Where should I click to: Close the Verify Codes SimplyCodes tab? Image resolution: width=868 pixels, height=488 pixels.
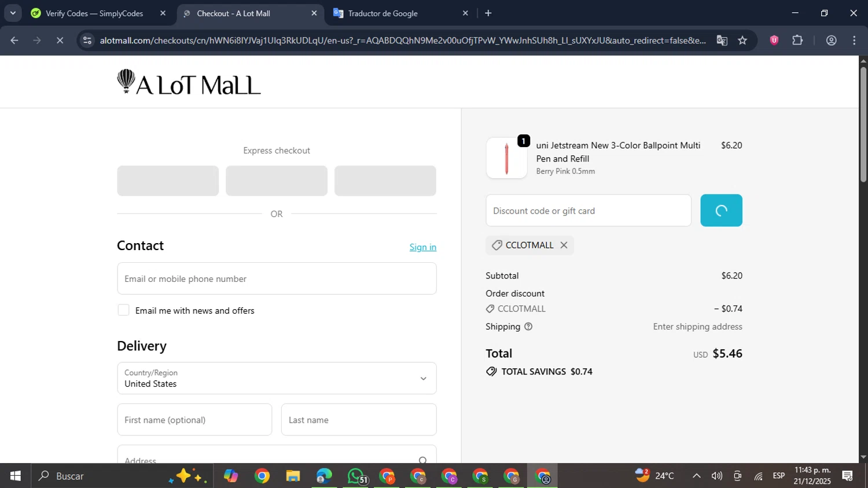click(x=163, y=13)
